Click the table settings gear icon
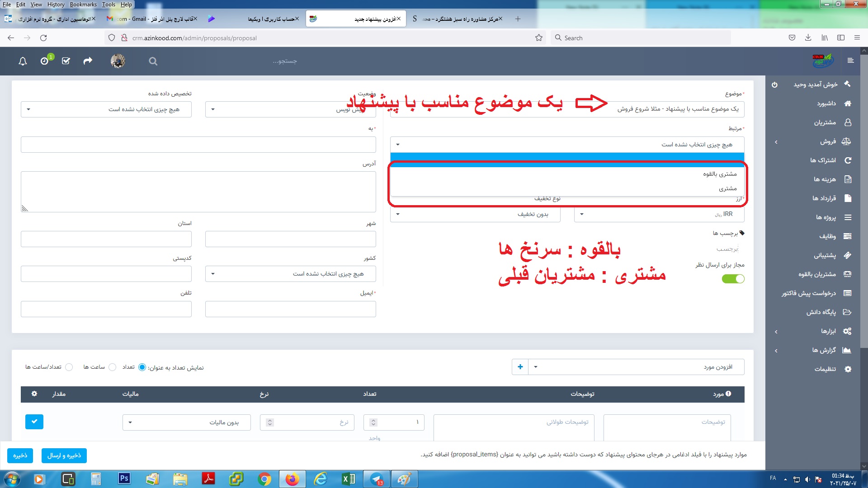868x488 pixels. (x=34, y=394)
